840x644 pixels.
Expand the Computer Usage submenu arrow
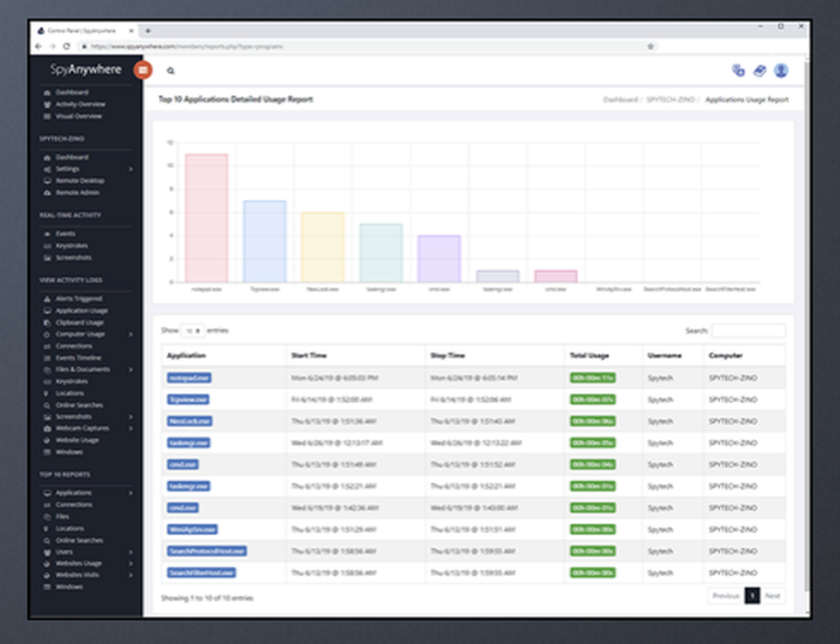130,334
